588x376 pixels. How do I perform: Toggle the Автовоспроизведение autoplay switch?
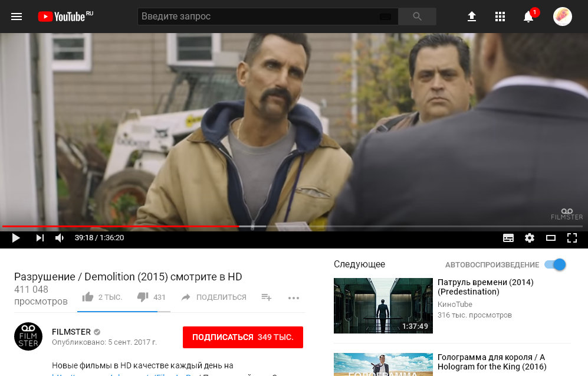point(556,264)
